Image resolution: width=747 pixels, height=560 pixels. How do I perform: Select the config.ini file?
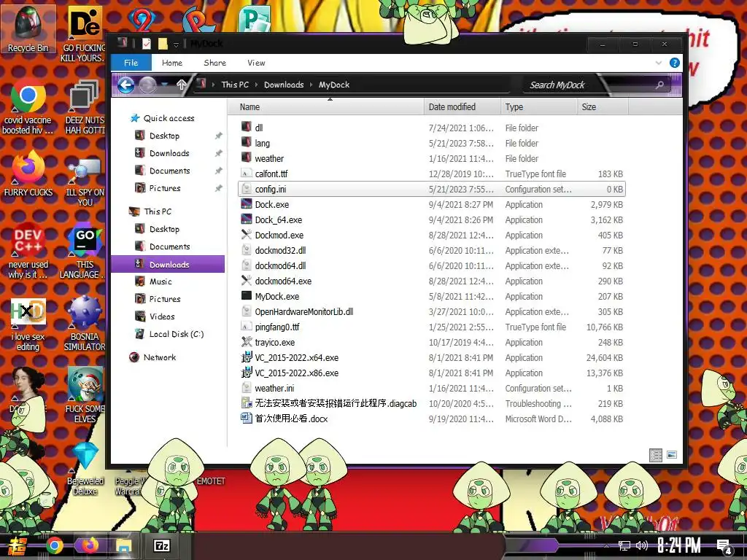coord(431,189)
